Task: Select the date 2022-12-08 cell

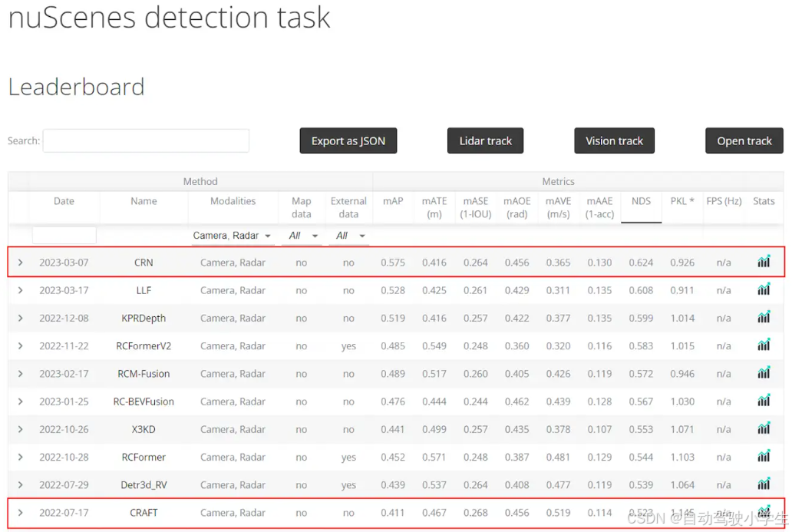Action: tap(64, 318)
